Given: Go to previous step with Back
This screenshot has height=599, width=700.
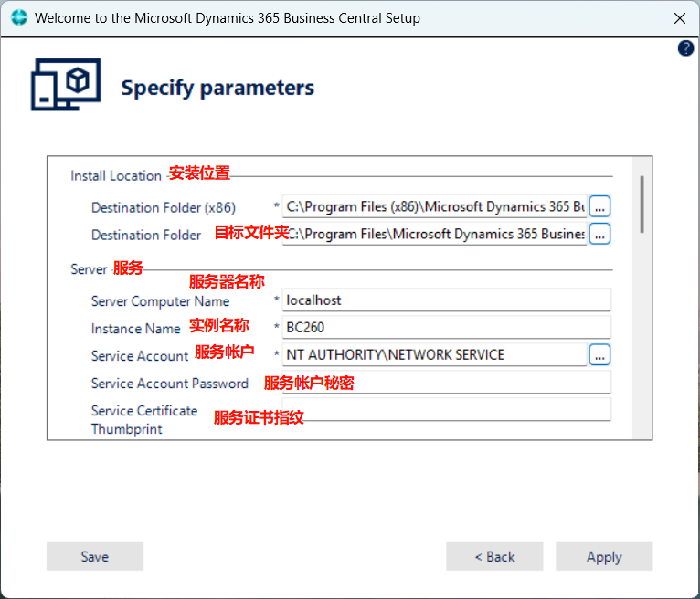Looking at the screenshot, I should tap(494, 557).
